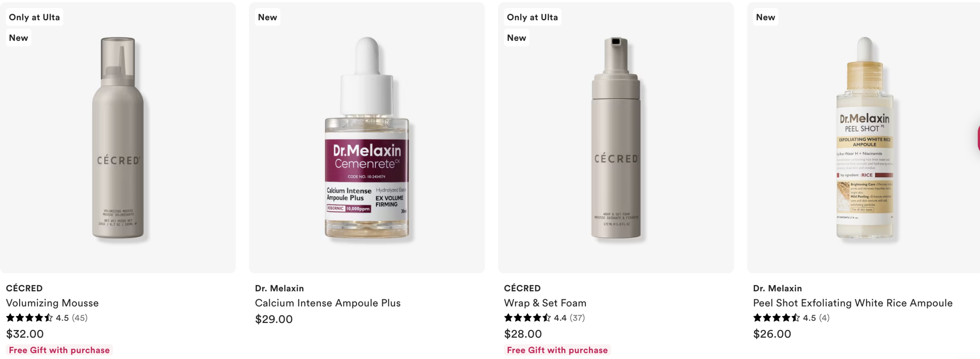Click Peel Shot Exfoliating White Rice Ampoule title

853,303
